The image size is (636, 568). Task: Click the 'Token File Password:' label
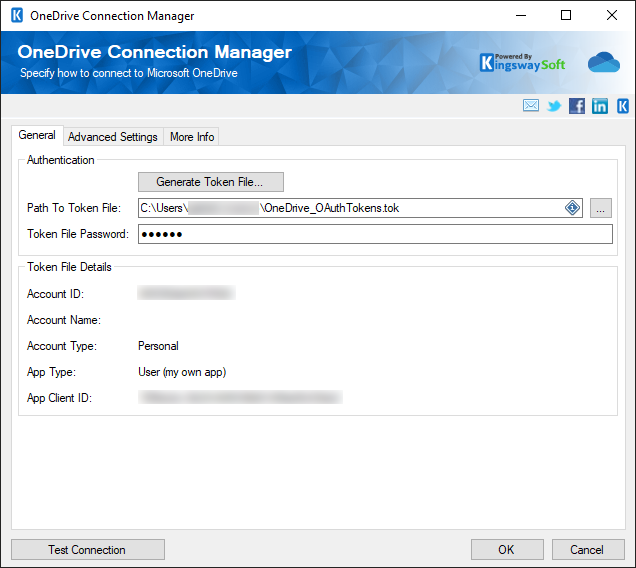pyautogui.click(x=78, y=234)
